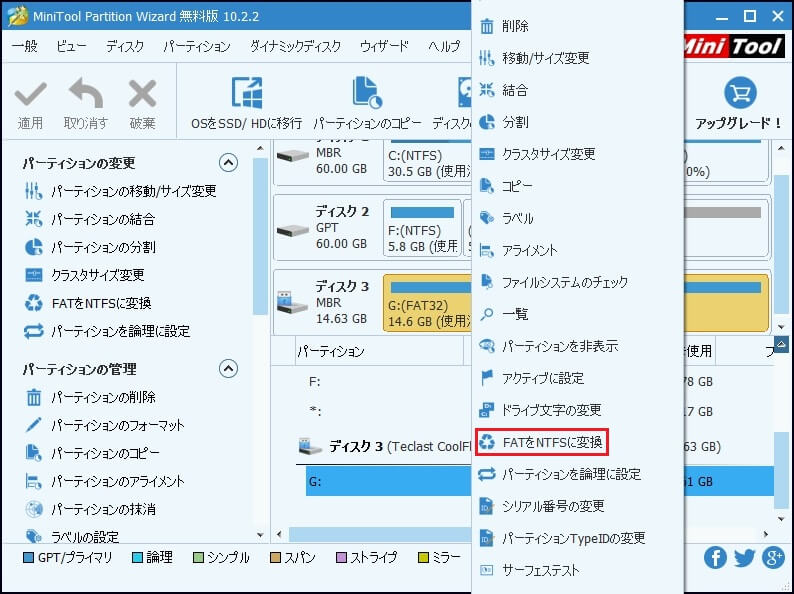This screenshot has width=794, height=594.
Task: Open the ディスク menu
Action: click(125, 46)
